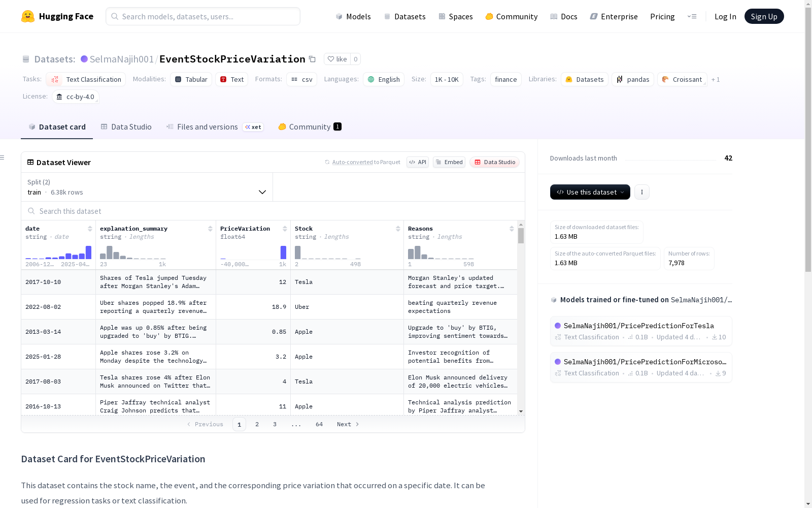
Task: Sort the Stock column
Action: point(398,229)
